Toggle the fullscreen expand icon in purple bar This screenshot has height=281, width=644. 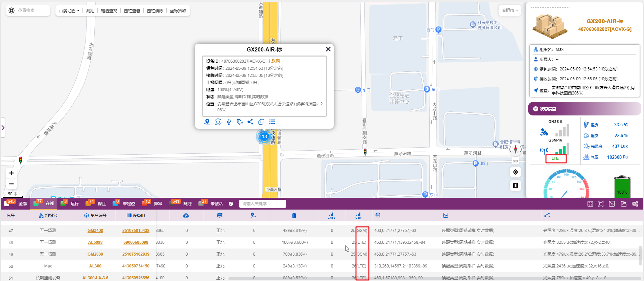click(590, 204)
